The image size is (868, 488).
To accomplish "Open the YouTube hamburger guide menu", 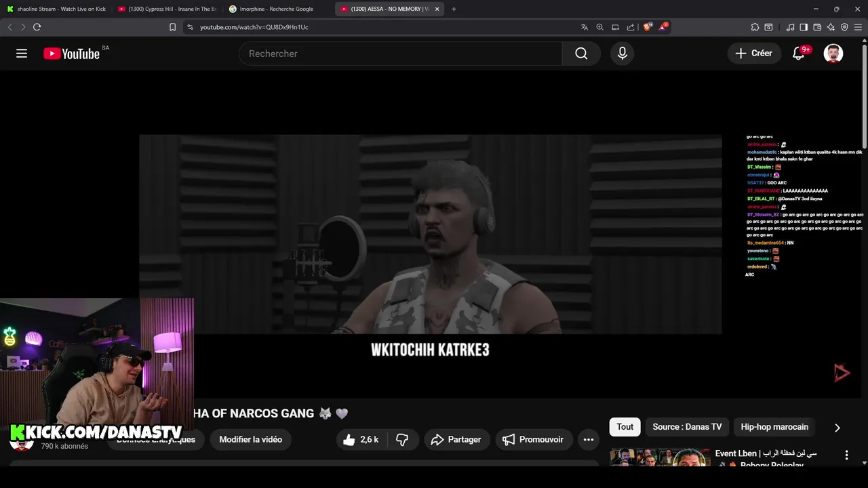I will [x=22, y=54].
